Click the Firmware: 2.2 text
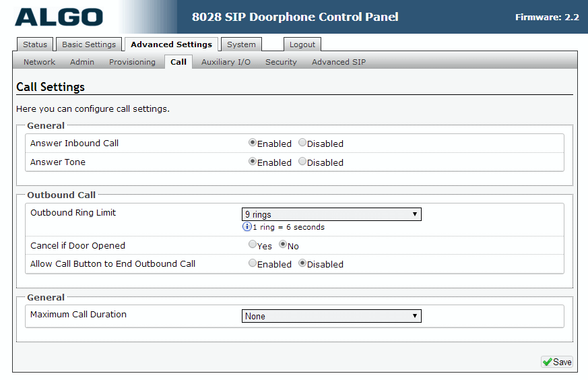This screenshot has height=380, width=588. pos(547,18)
